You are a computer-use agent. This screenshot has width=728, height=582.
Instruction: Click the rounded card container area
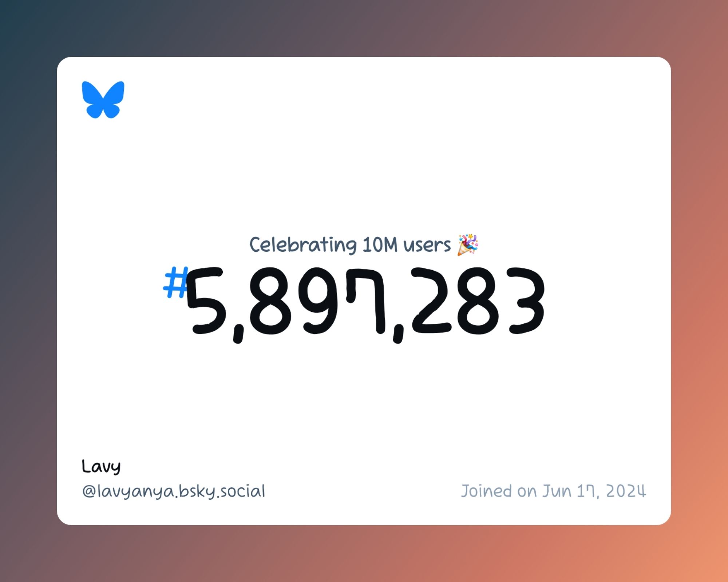pos(364,291)
